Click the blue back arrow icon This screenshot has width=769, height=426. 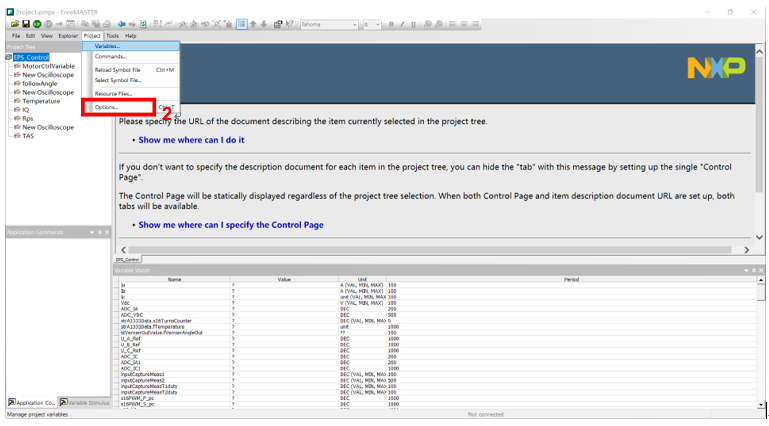121,23
